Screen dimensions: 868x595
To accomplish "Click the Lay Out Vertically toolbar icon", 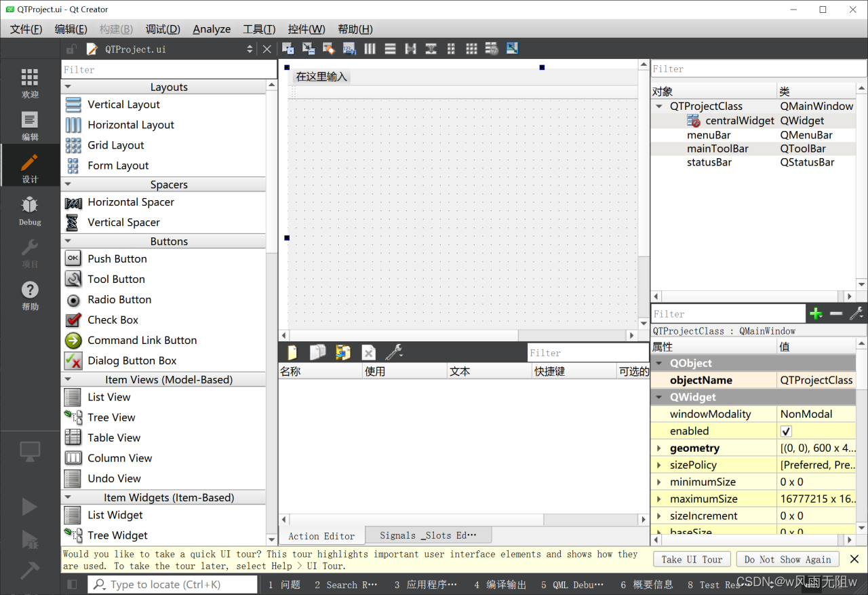I will [x=390, y=48].
